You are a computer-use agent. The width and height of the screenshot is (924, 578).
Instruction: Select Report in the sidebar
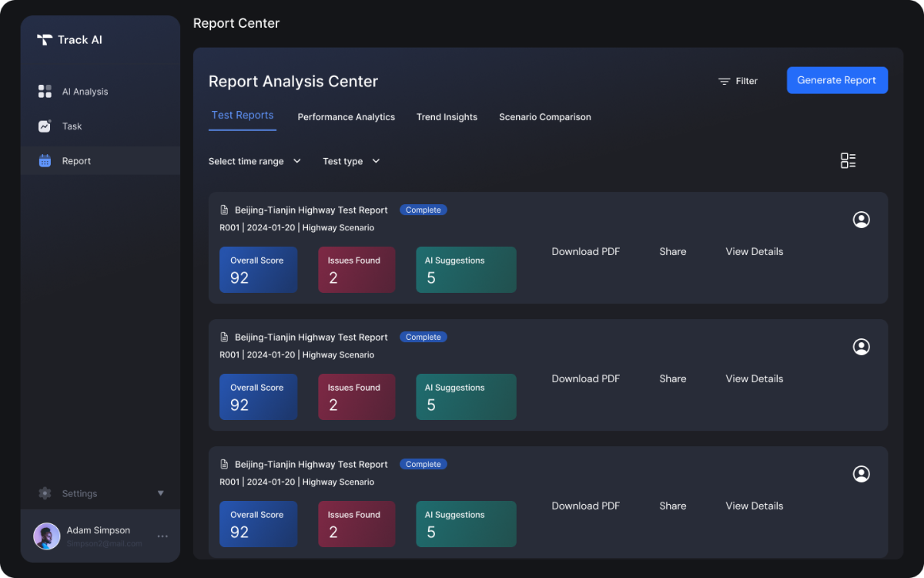point(100,161)
